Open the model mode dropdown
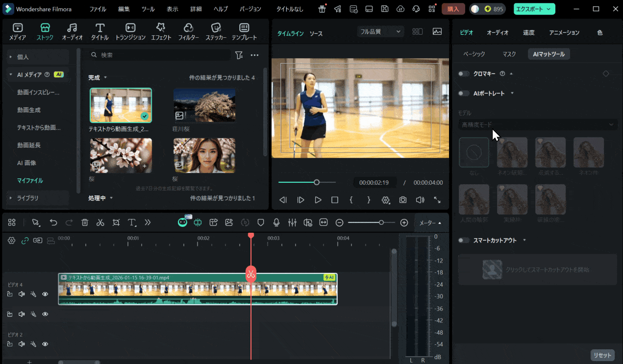The image size is (623, 364). 537,124
